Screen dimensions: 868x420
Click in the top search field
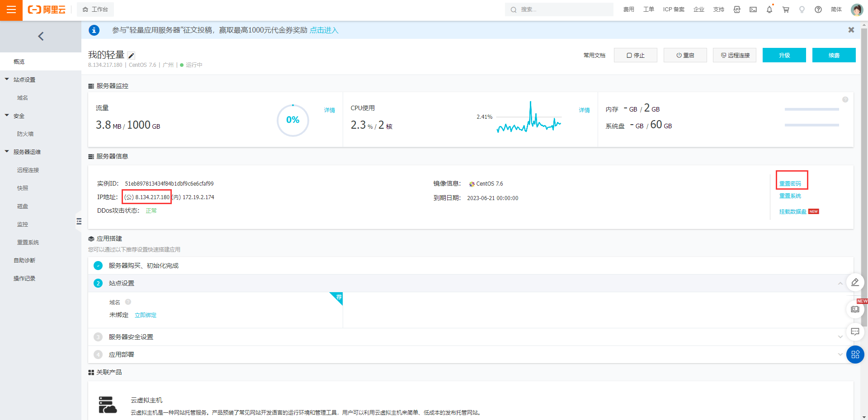click(559, 9)
